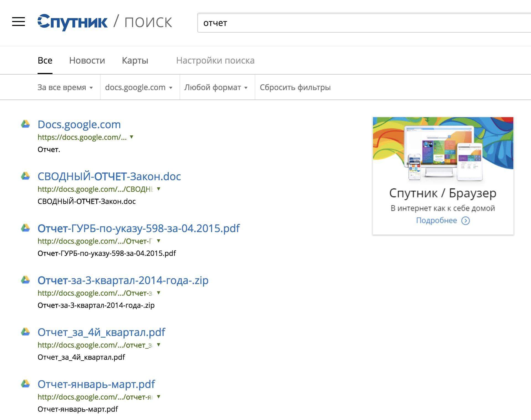Viewport: 531px width, 420px height.
Task: Click the Подробнее link in browser ad
Action: pos(437,221)
